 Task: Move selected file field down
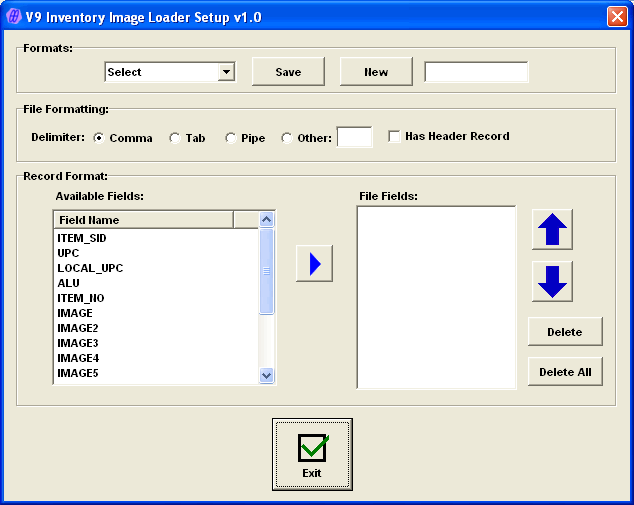552,281
